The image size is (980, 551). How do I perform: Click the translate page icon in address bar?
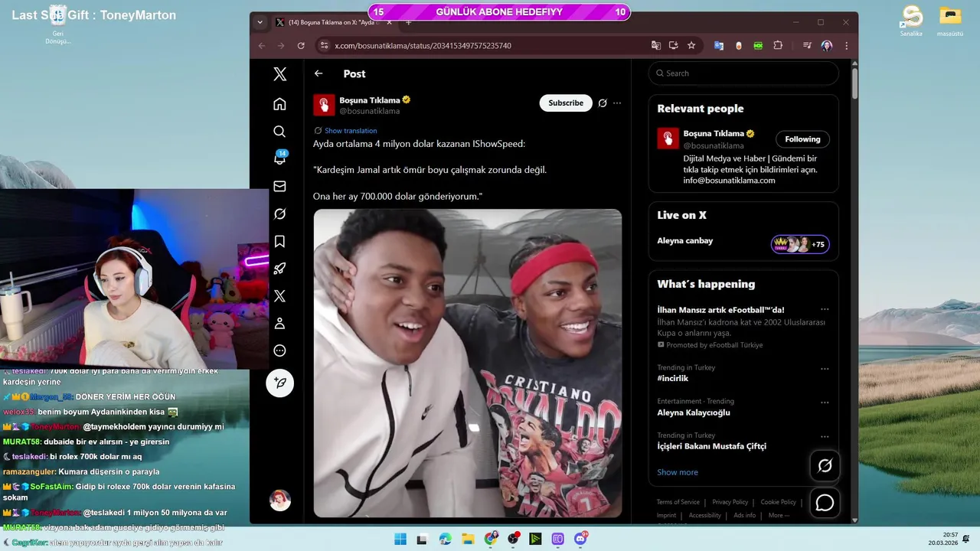tap(656, 46)
